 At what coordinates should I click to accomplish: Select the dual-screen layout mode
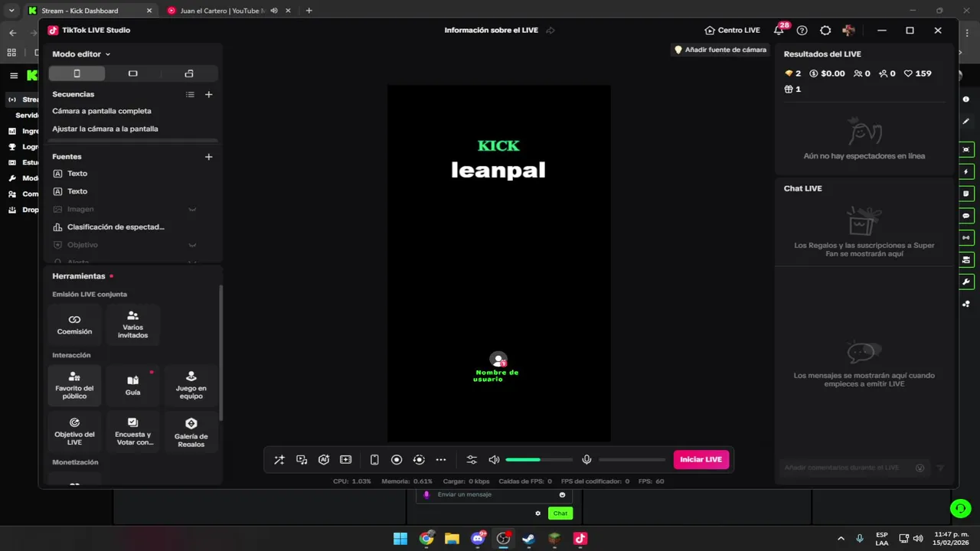[x=189, y=73]
